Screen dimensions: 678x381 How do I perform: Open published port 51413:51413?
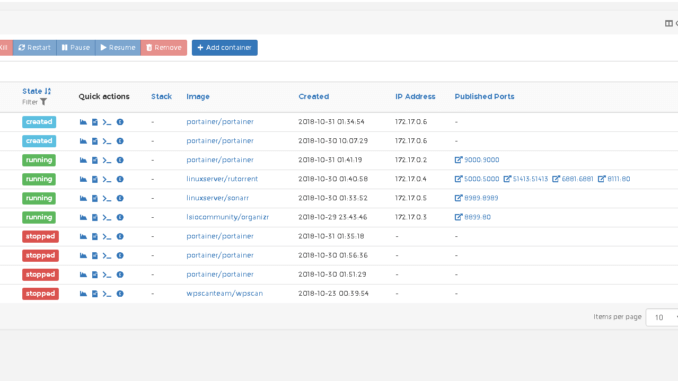click(x=526, y=179)
